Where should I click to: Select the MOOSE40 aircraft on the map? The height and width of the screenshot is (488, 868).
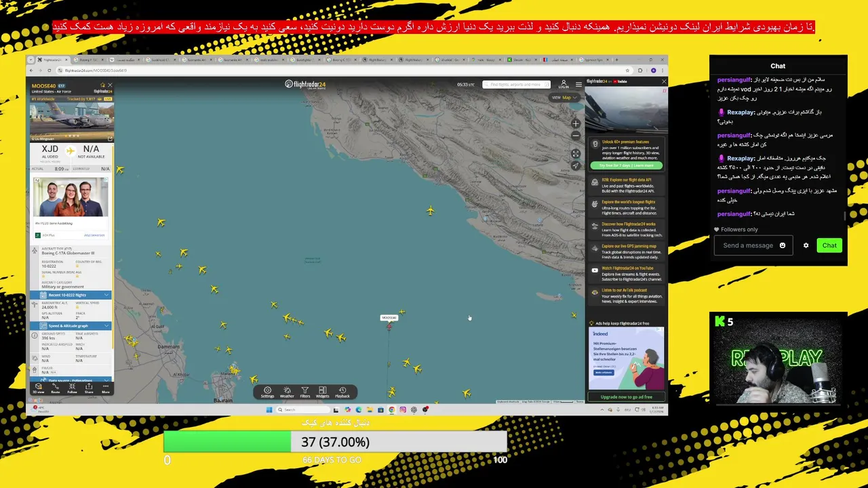click(389, 327)
